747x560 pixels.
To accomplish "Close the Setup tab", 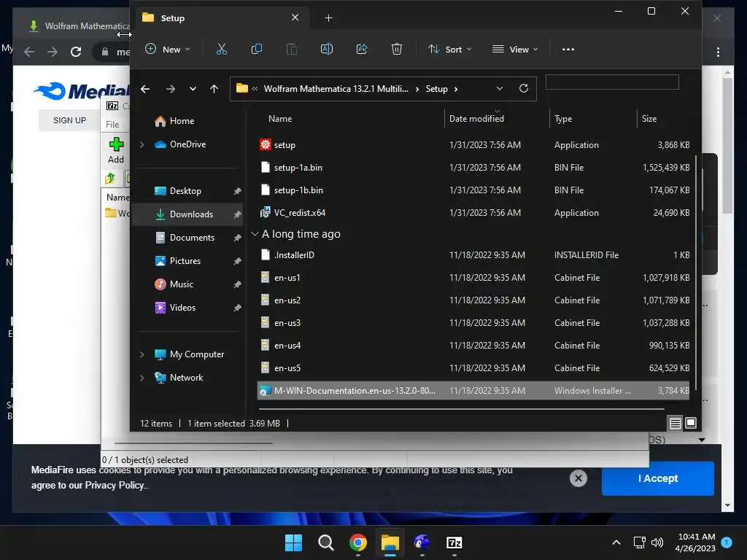I will (x=295, y=17).
